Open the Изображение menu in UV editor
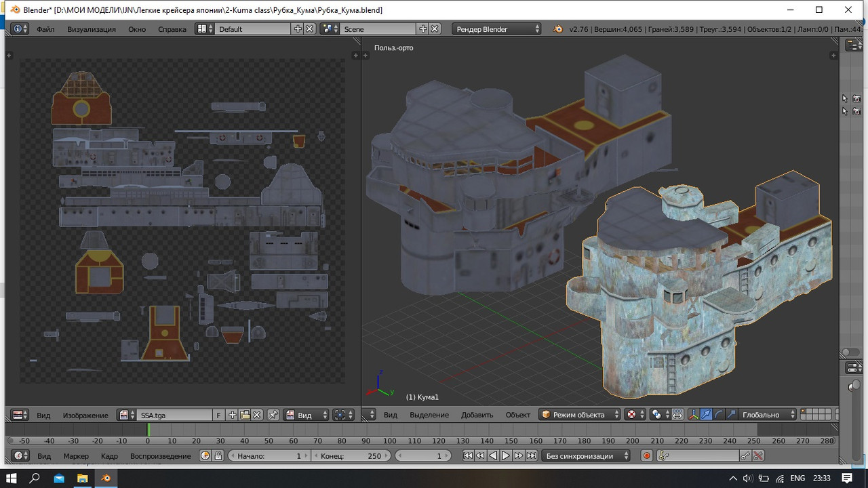The image size is (868, 488). tap(85, 415)
